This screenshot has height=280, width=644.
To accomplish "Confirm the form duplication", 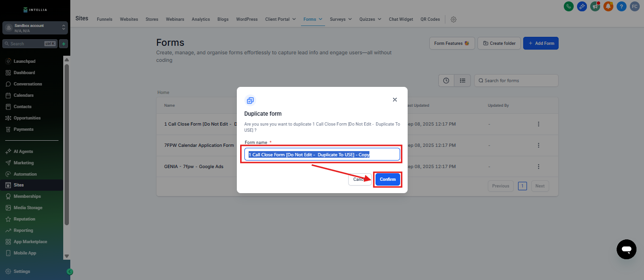I will pyautogui.click(x=387, y=179).
